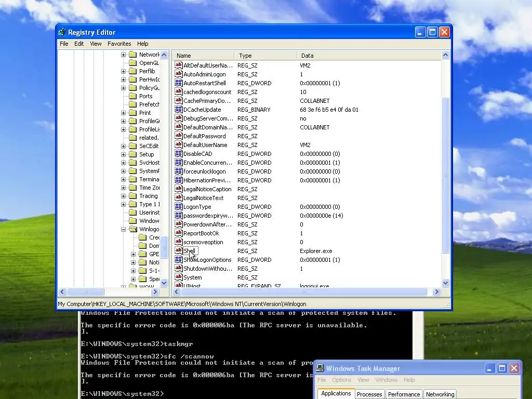
Task: Select the Applications tab in Task Manager
Action: (336, 393)
